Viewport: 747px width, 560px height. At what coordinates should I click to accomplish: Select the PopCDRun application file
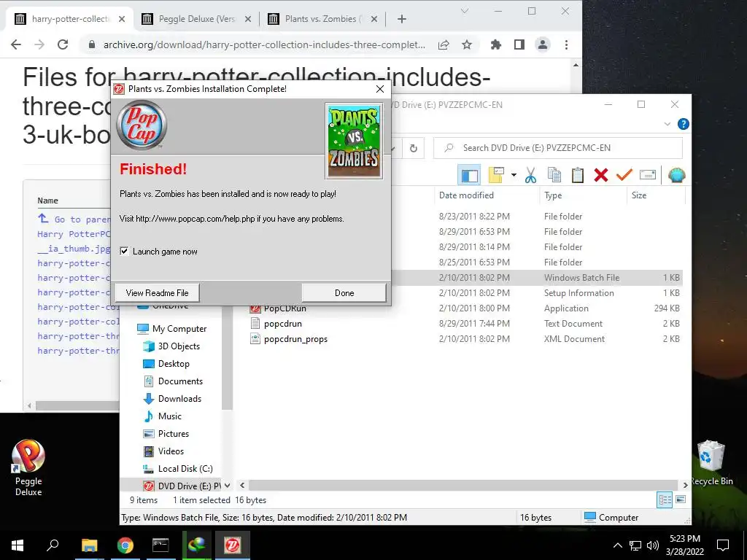(285, 308)
